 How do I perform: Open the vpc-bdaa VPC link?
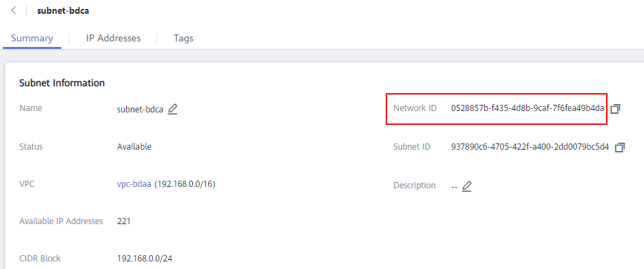[134, 184]
